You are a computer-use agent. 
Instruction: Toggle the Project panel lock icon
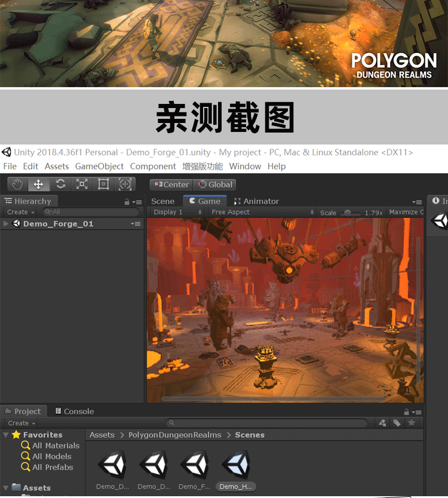406,412
